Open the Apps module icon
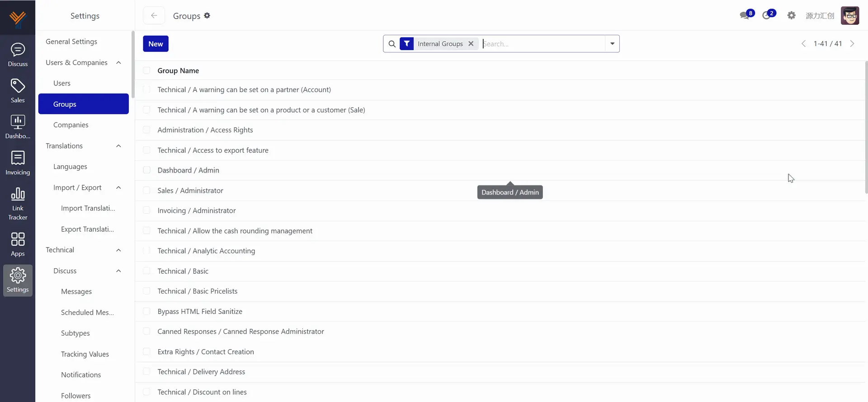Image resolution: width=868 pixels, height=402 pixels. click(x=18, y=244)
